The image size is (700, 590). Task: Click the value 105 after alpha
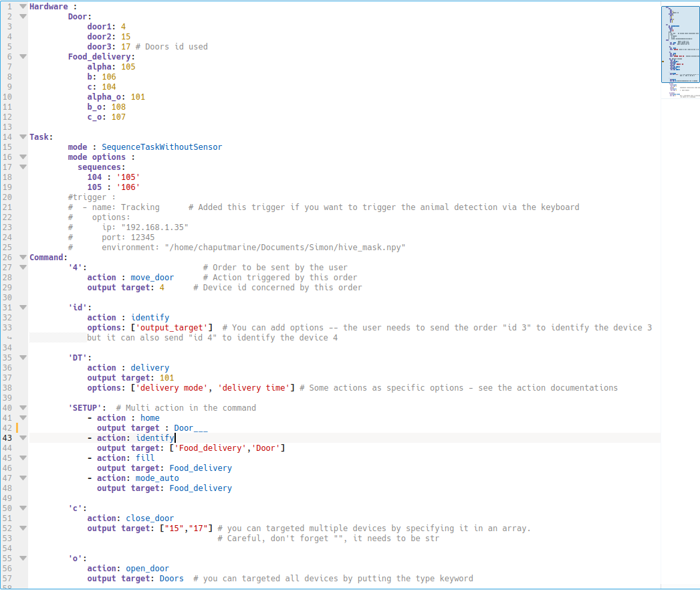pos(128,67)
